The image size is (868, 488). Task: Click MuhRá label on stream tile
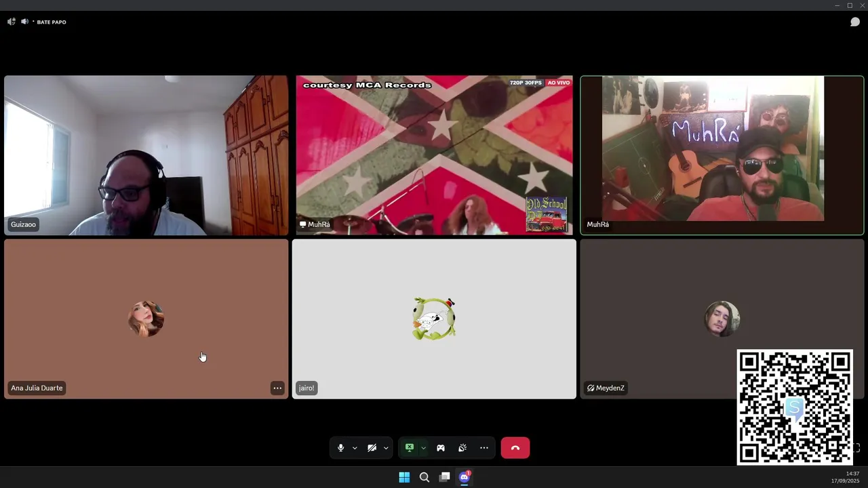point(315,224)
